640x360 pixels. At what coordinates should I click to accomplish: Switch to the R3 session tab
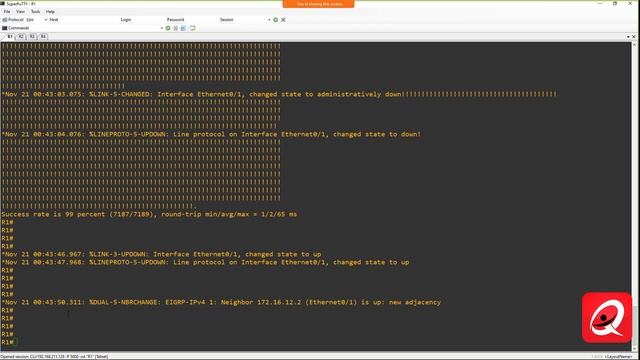point(32,37)
